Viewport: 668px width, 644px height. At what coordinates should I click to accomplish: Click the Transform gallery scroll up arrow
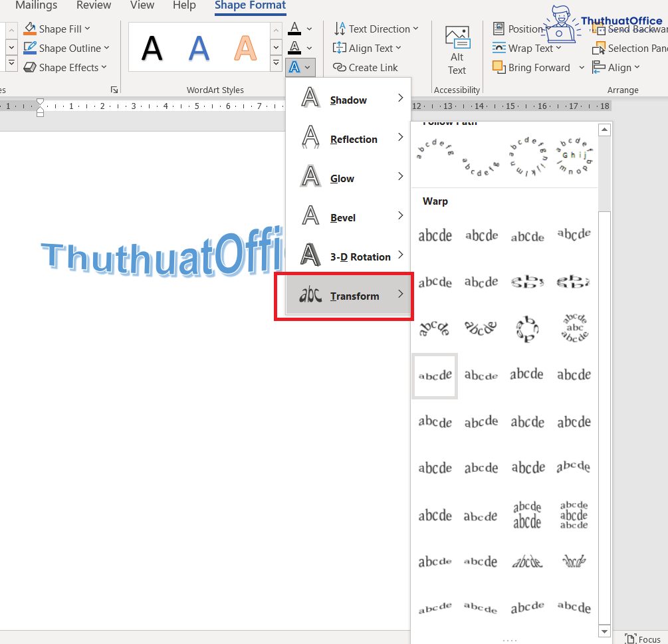click(604, 129)
